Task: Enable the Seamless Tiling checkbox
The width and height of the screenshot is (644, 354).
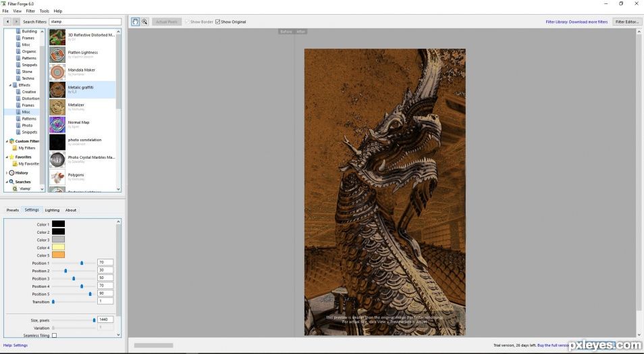Action: pos(54,336)
